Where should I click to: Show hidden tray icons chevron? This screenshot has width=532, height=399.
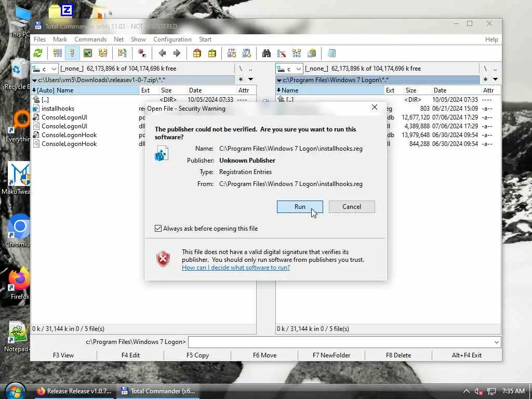[x=467, y=391]
